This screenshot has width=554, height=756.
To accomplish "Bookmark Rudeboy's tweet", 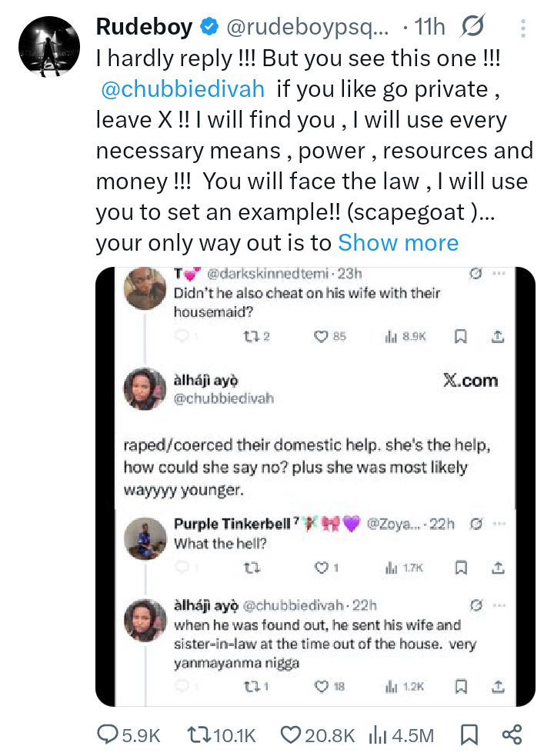I will 469,735.
